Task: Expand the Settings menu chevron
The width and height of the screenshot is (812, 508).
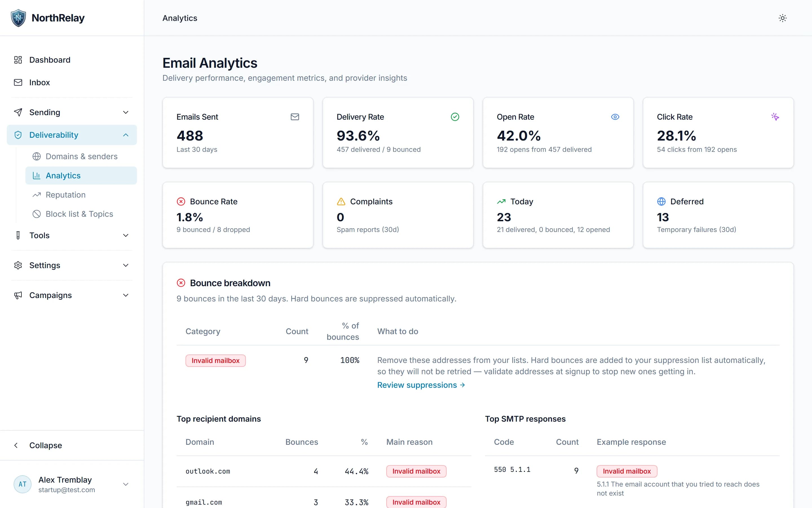Action: [x=125, y=265]
